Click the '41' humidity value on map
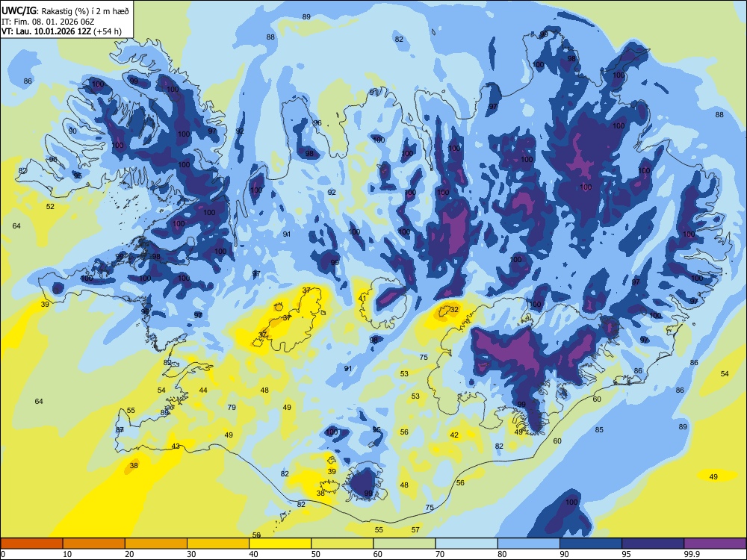Viewport: 747px width, 560px height. [x=362, y=299]
